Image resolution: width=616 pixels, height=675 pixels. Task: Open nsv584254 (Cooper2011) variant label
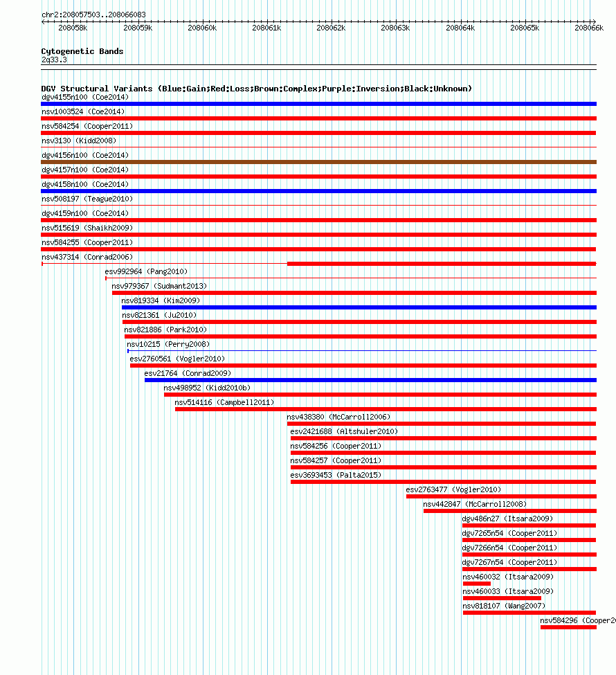[x=87, y=127]
